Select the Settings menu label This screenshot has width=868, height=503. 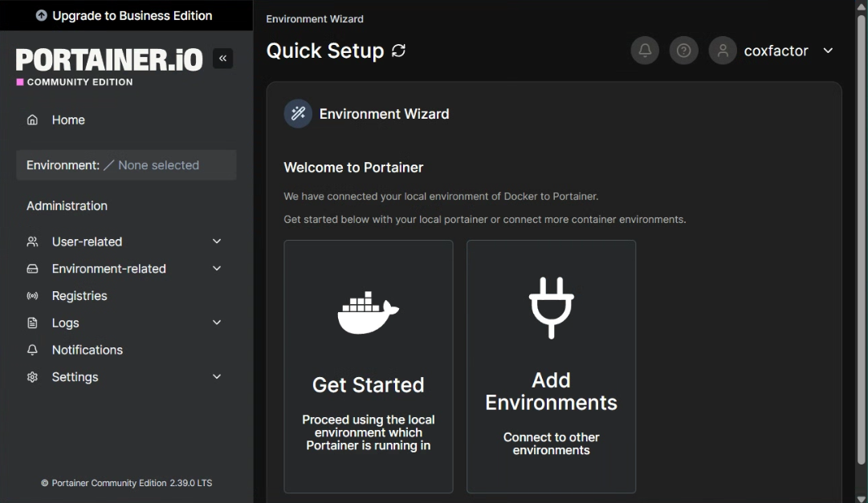coord(75,377)
